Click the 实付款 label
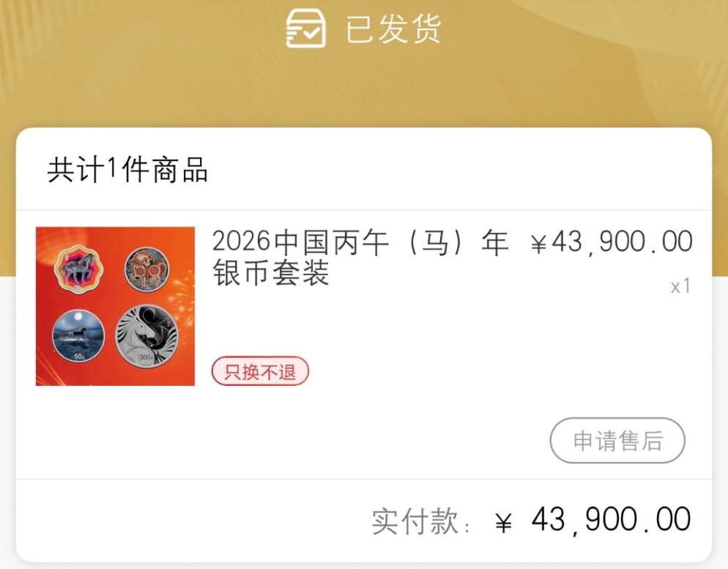 click(420, 521)
